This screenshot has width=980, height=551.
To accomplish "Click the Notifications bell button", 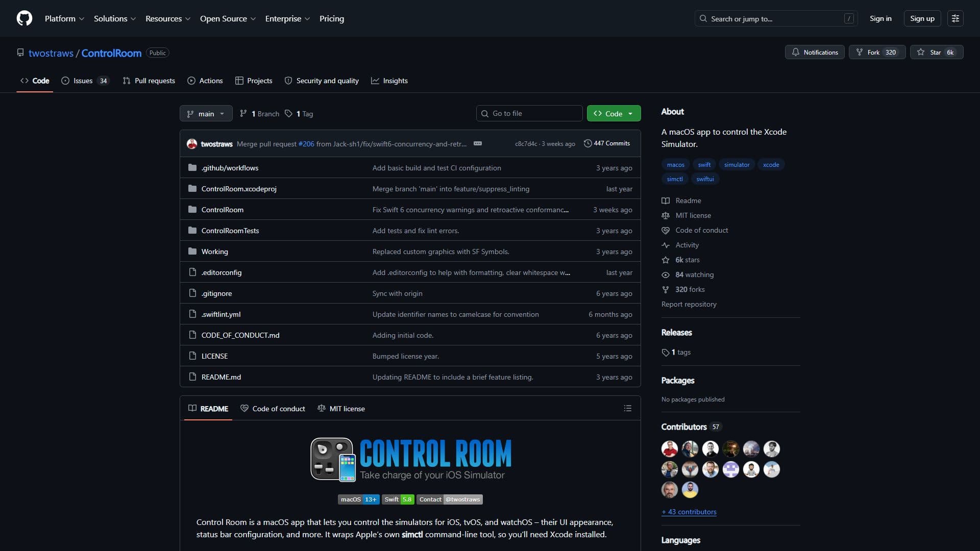I will 815,52.
